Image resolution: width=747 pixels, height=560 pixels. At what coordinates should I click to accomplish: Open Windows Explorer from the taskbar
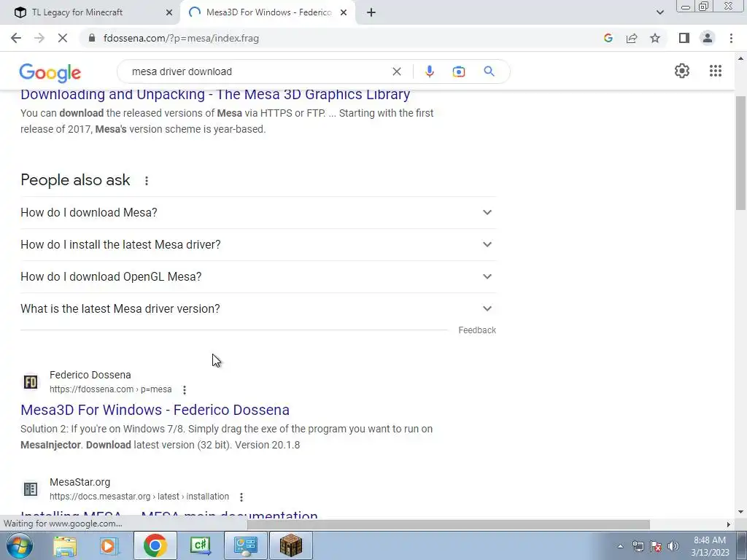click(x=65, y=545)
